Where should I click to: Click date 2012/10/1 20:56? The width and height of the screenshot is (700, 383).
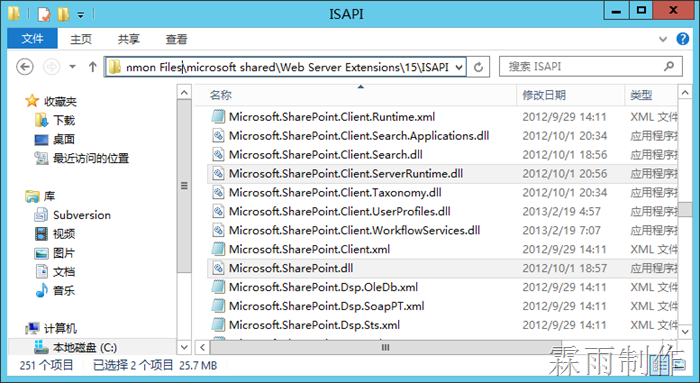point(565,174)
